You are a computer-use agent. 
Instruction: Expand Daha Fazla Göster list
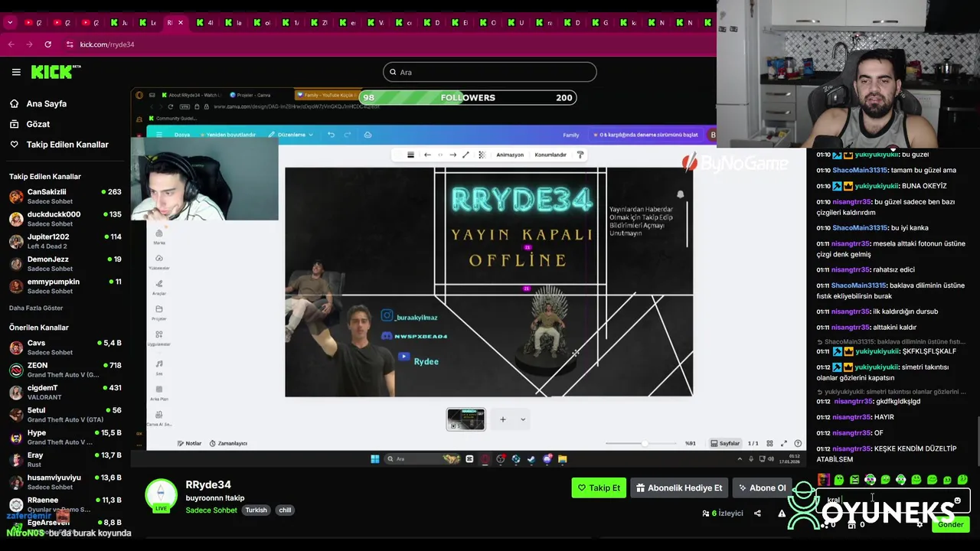(x=36, y=308)
